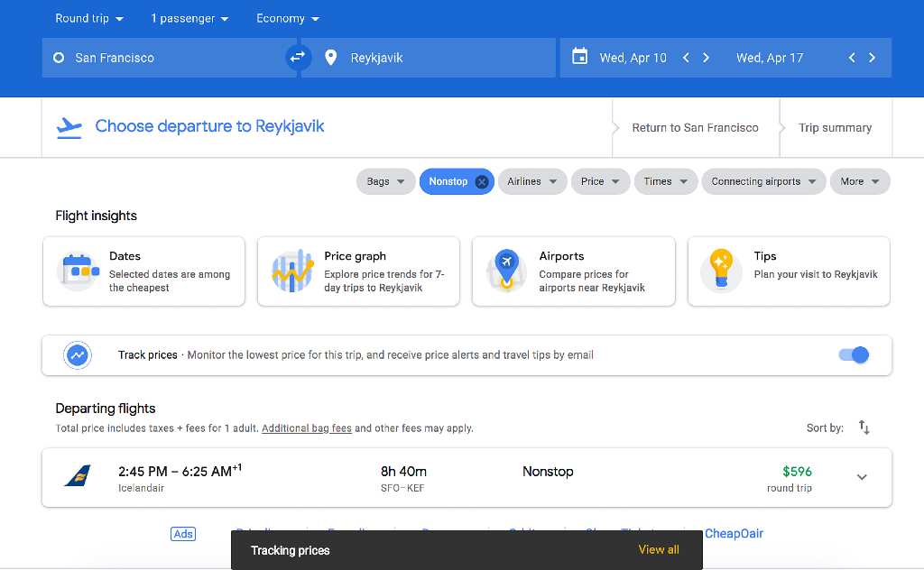This screenshot has height=570, width=924.
Task: Click the circle origin icon next to San Francisco
Action: pos(59,58)
